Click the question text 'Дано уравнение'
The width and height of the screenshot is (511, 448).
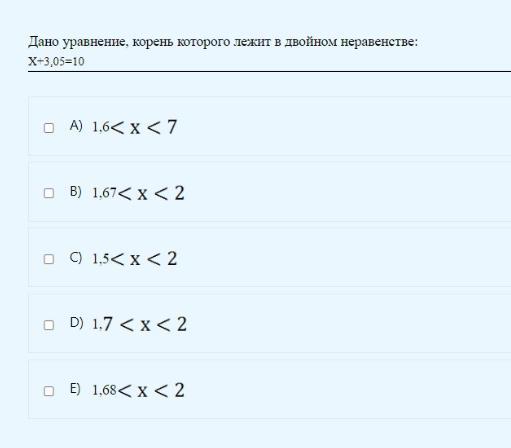pos(77,42)
